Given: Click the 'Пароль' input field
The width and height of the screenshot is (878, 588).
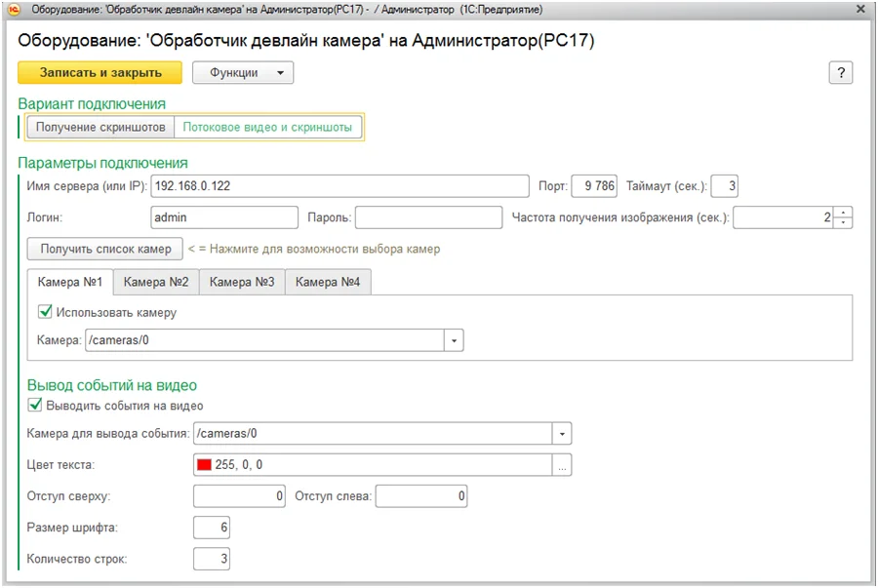Looking at the screenshot, I should pos(428,217).
